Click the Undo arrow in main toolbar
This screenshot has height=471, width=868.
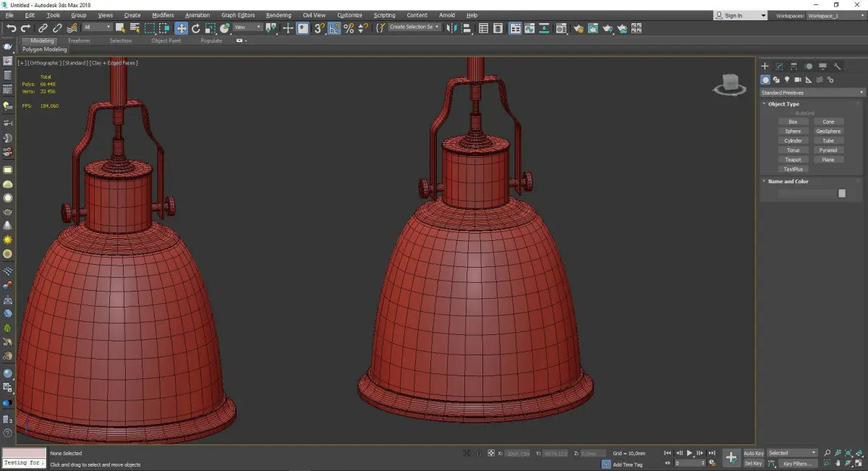click(x=12, y=28)
